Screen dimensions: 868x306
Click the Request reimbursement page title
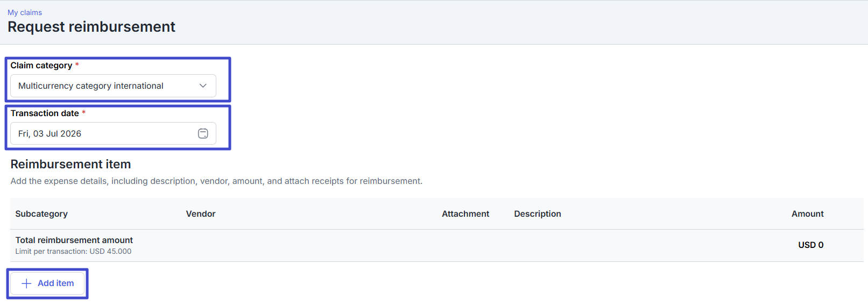tap(91, 27)
